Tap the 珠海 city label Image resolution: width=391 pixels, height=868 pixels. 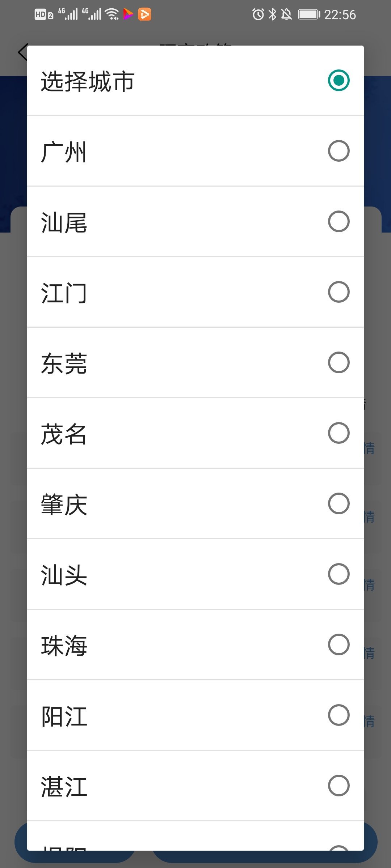click(x=64, y=646)
